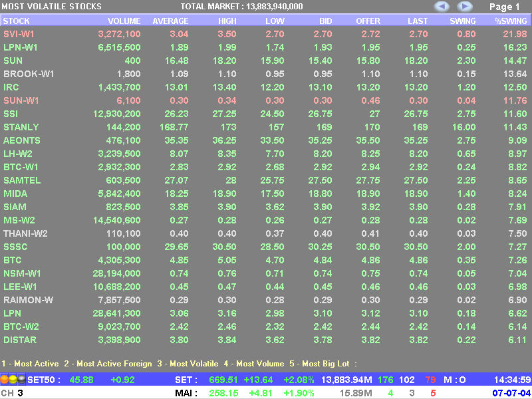
Task: Select the RAIMON-W stock symbol
Action: tap(29, 300)
